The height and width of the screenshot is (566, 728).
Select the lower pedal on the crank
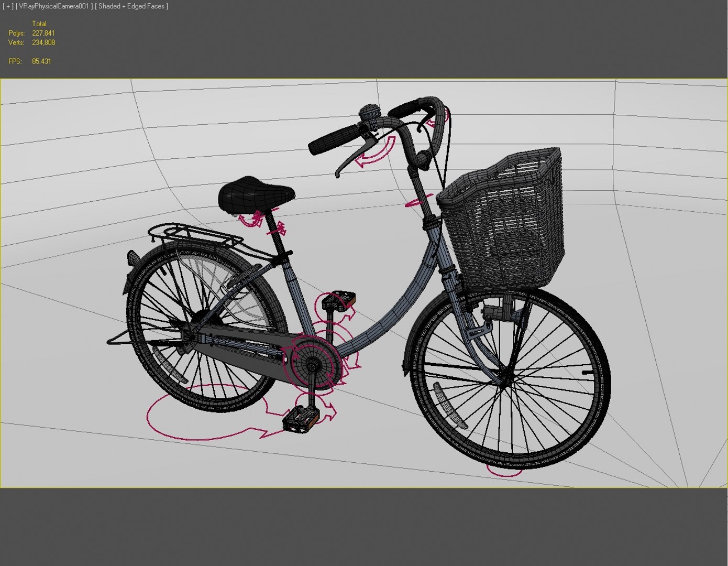(301, 419)
